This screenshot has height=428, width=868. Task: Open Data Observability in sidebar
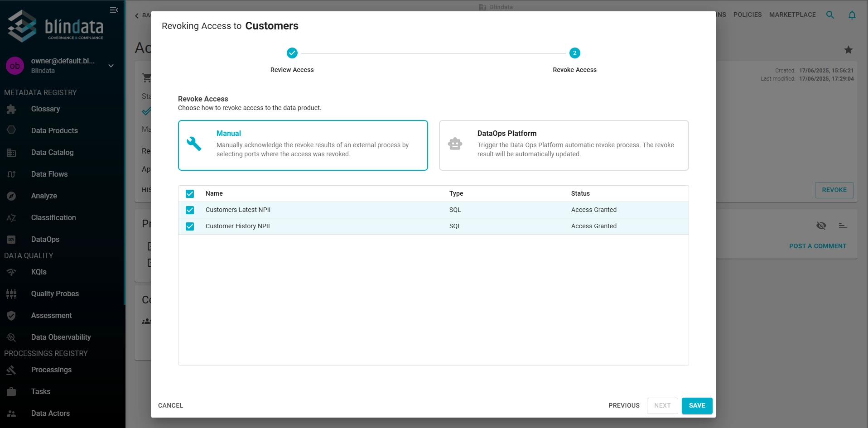(61, 337)
